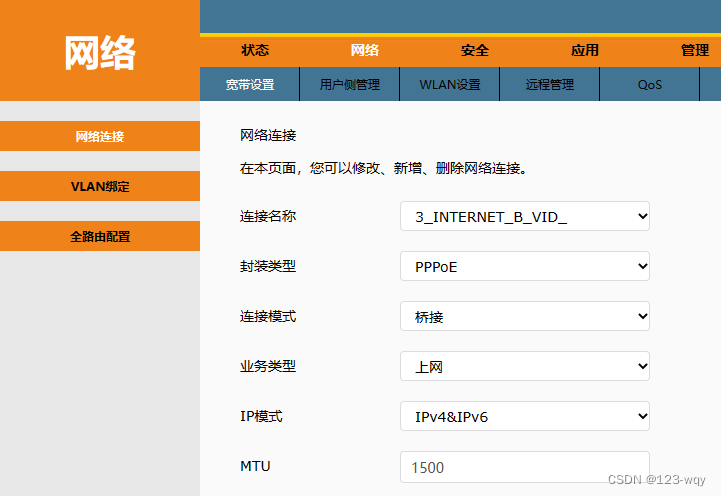Open 全路由配置 sidebar item

(100, 236)
